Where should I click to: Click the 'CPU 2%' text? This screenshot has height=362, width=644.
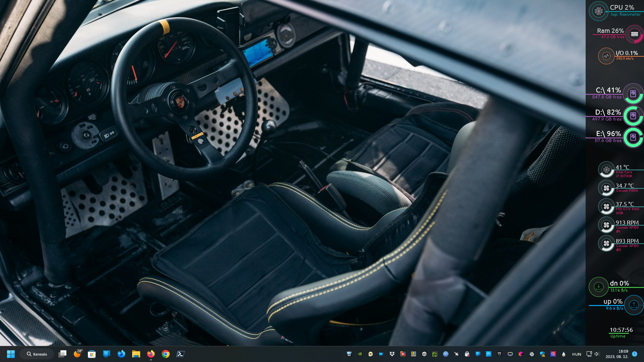(x=622, y=7)
